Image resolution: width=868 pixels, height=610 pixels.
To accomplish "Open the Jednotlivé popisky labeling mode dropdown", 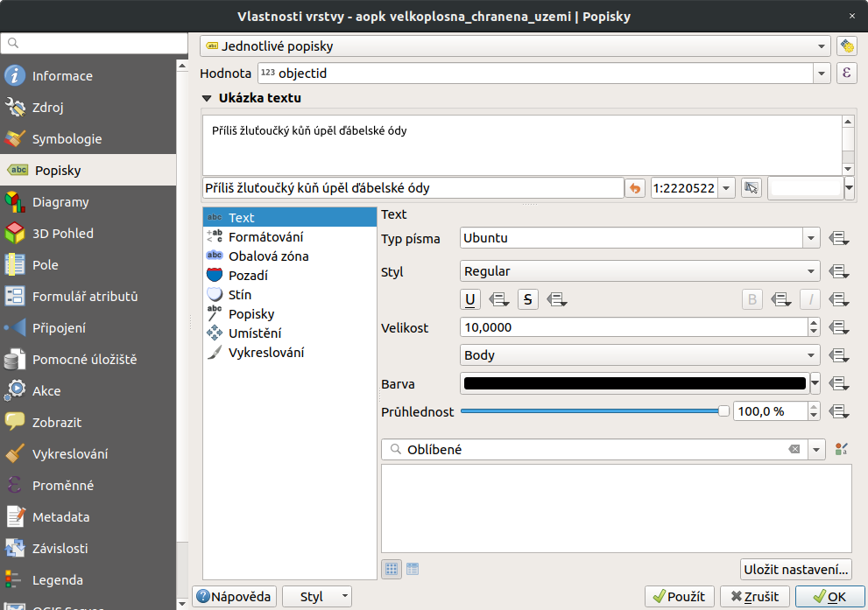I will (x=515, y=46).
